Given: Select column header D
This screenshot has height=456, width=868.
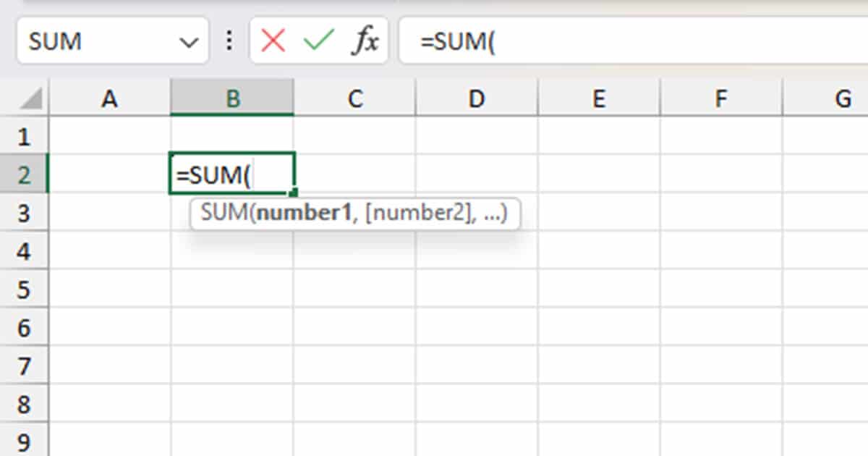Looking at the screenshot, I should (476, 99).
